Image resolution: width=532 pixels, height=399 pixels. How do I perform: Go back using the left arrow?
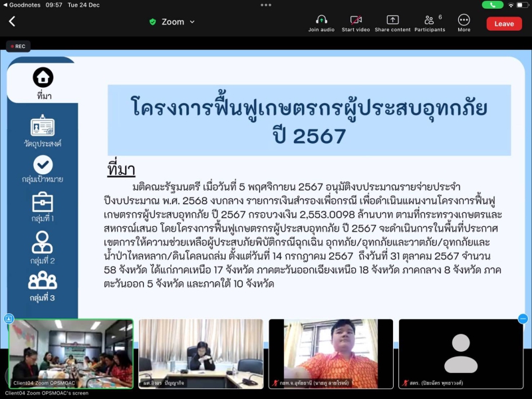(x=12, y=22)
